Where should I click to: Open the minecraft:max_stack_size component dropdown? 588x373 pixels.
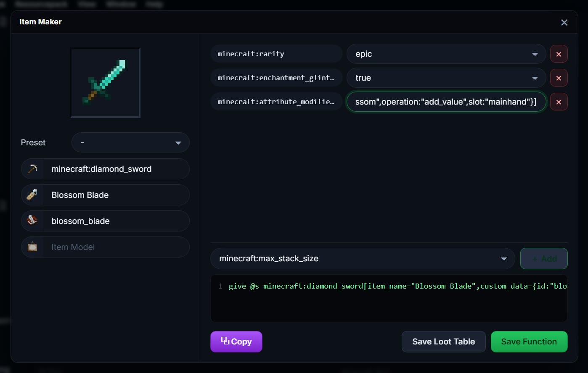[363, 258]
